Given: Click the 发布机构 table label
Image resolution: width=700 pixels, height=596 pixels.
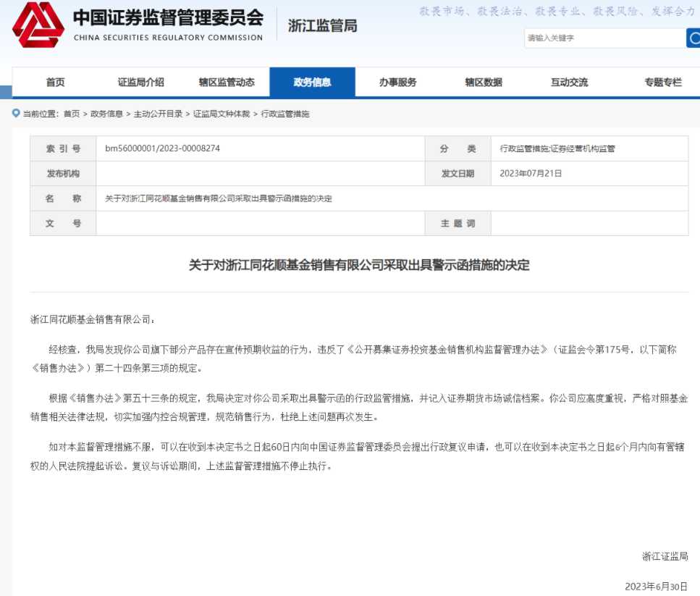Looking at the screenshot, I should click(64, 174).
